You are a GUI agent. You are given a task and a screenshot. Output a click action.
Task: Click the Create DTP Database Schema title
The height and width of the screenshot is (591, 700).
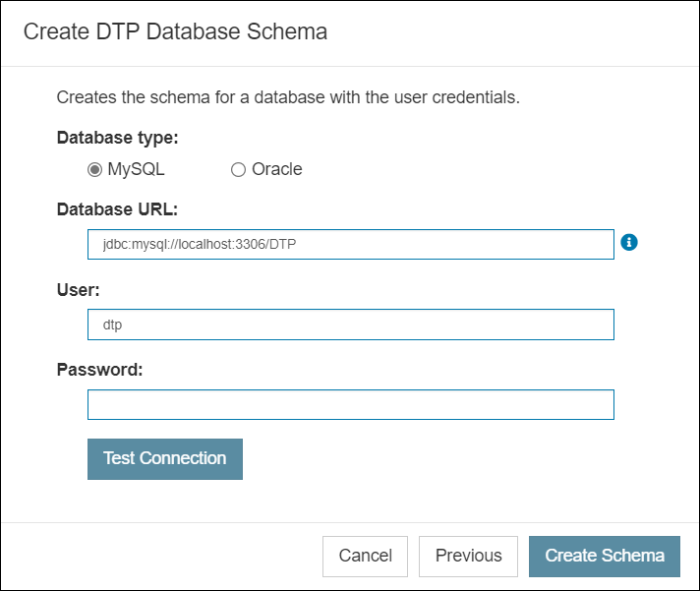pos(175,31)
